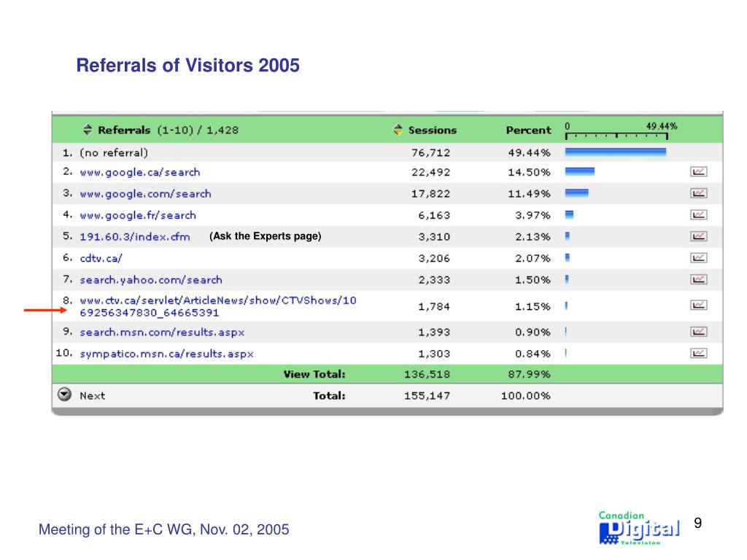Select percent value 3.97%
Viewport: 747px width, 560px height.
533,215
